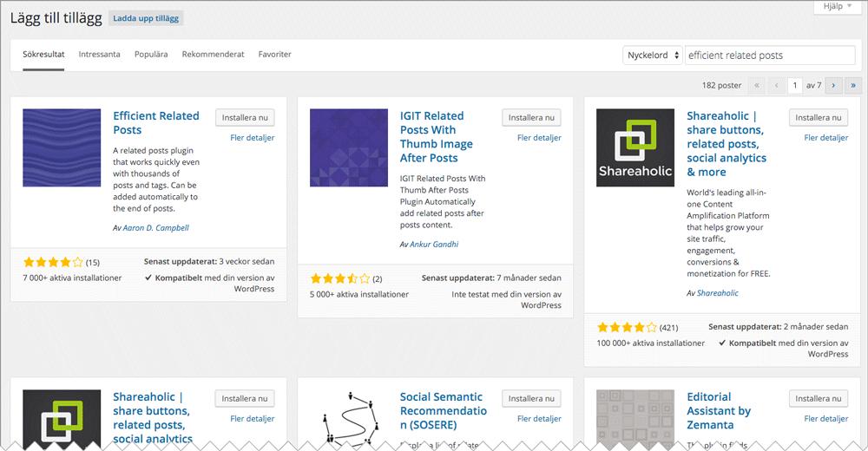This screenshot has height=451, width=868.
Task: Click 'Inte testat med din version' text
Action: [x=507, y=299]
